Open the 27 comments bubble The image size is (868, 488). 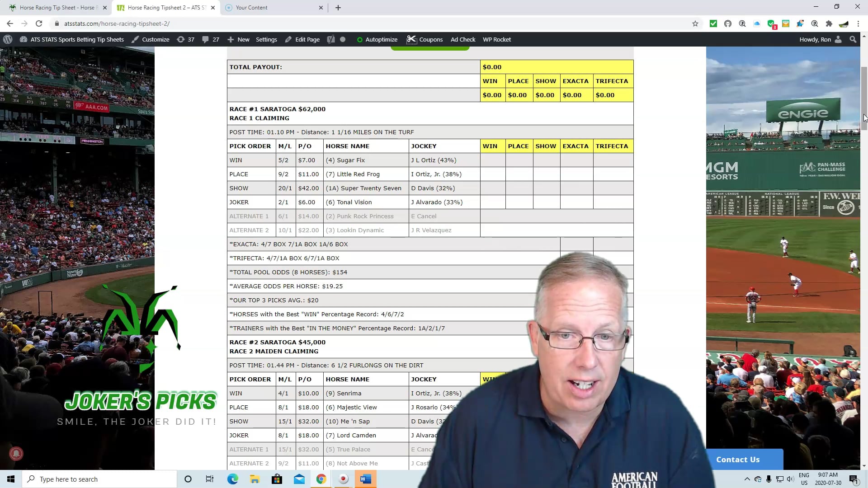tap(211, 39)
